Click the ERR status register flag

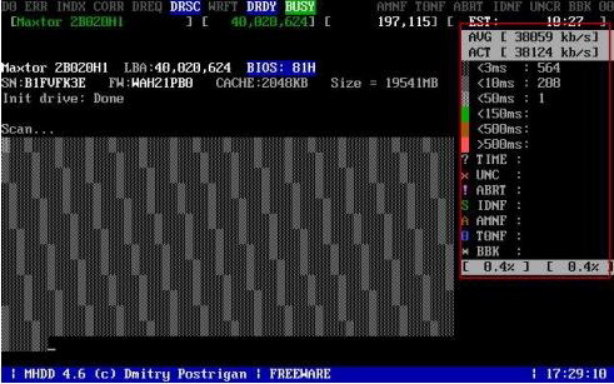pyautogui.click(x=36, y=7)
